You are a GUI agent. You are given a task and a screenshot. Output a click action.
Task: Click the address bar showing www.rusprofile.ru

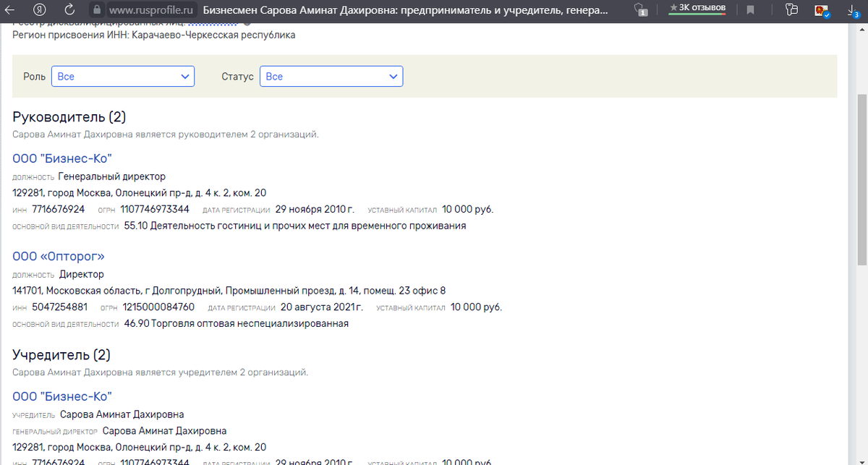152,10
